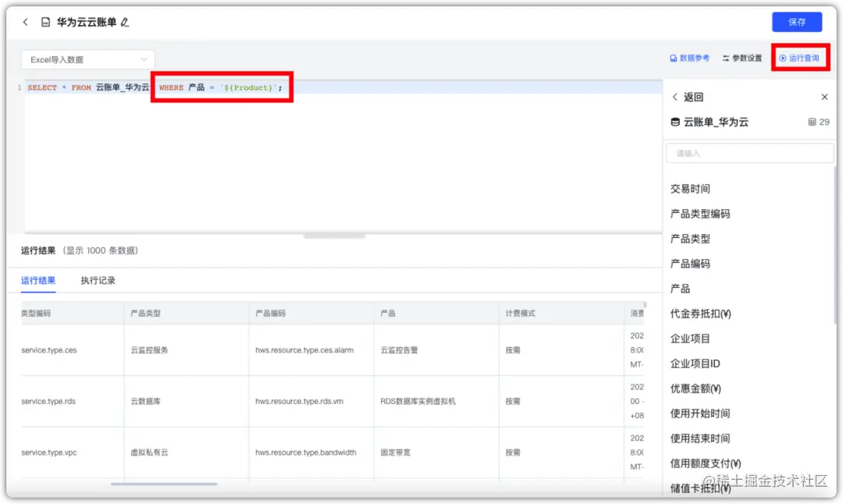Click the editor/results splitter handle
The width and height of the screenshot is (843, 504).
tap(334, 236)
